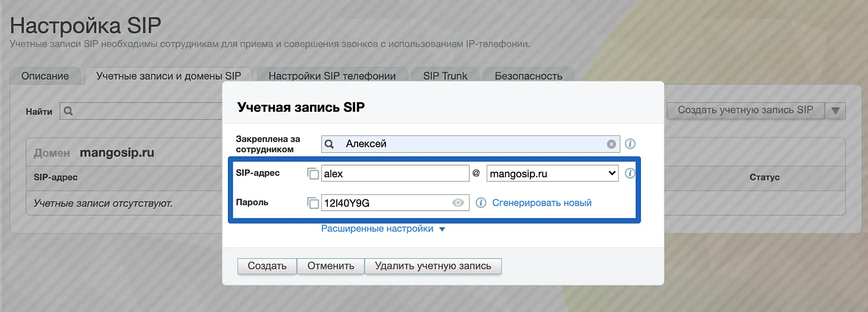Clear the Алексей employee field with the X icon
The width and height of the screenshot is (868, 312).
611,144
